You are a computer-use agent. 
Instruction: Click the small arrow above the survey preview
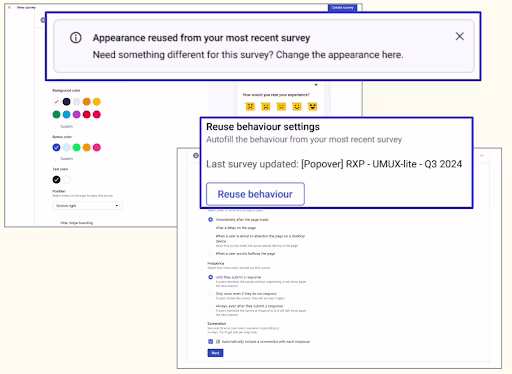pos(316,85)
